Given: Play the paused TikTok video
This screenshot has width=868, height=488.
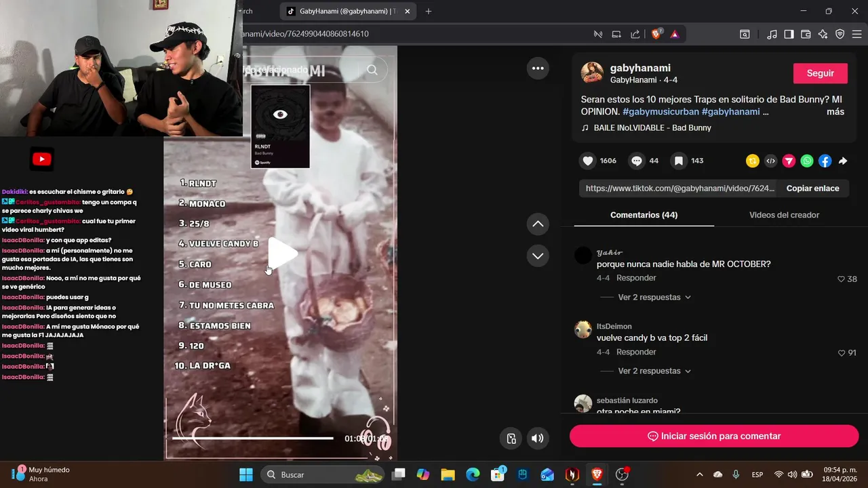Looking at the screenshot, I should pyautogui.click(x=282, y=253).
